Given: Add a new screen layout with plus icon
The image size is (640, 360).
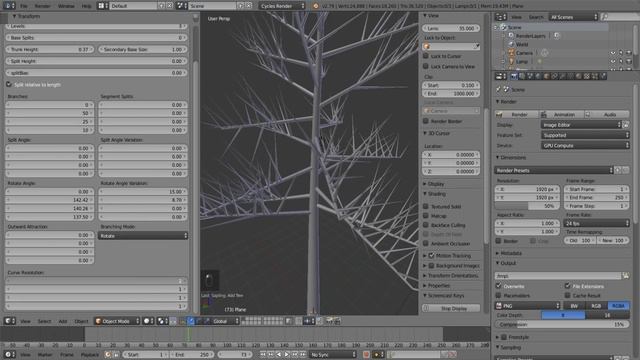Looking at the screenshot, I should coord(162,6).
